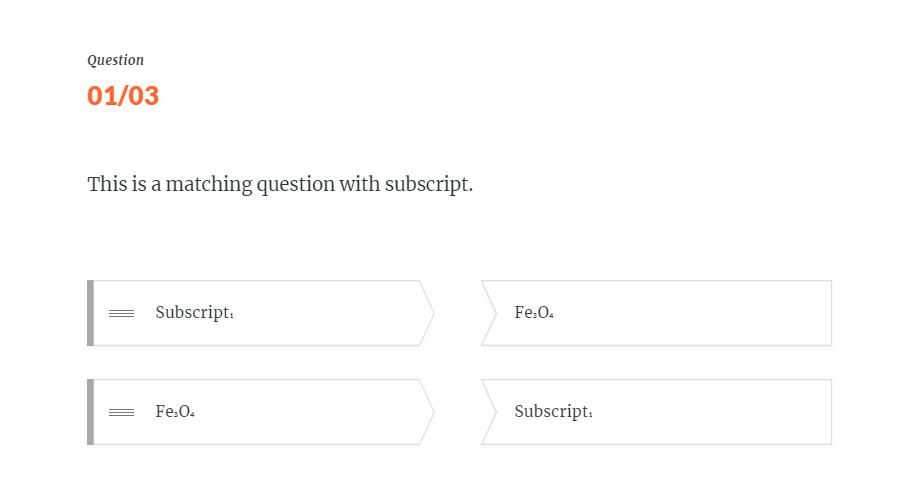Click the word 'question' in the prompt sentence
Viewport: 905px width, 495px height.
(x=295, y=184)
